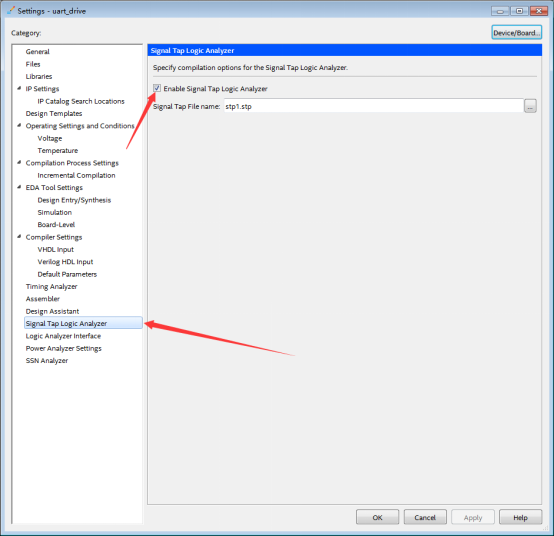Click the Signal Tap File name field
This screenshot has height=536, width=554.
(373, 106)
